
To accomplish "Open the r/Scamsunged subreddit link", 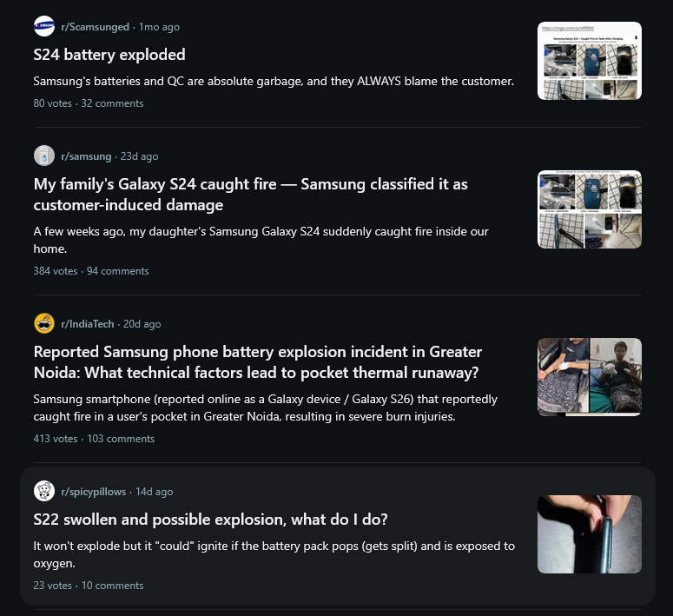I will 96,27.
